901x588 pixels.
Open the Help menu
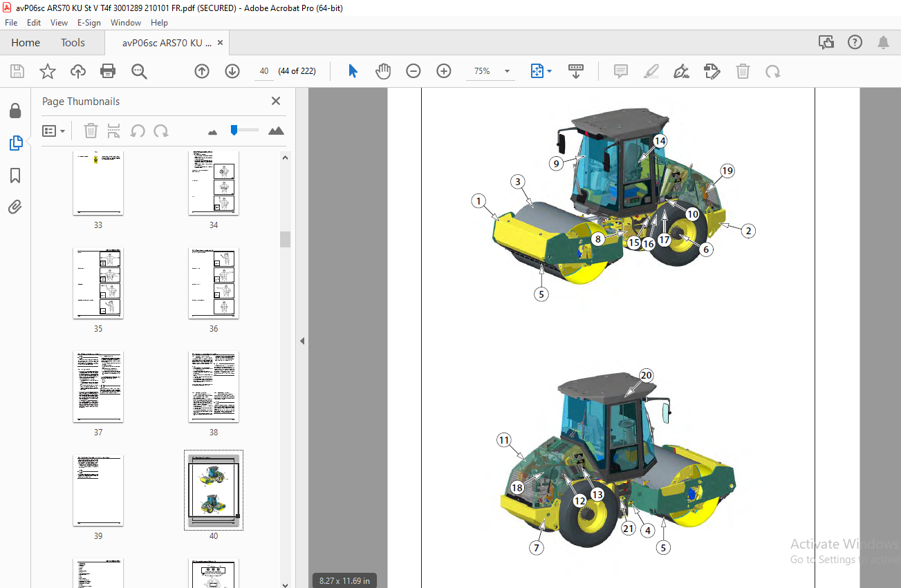159,23
